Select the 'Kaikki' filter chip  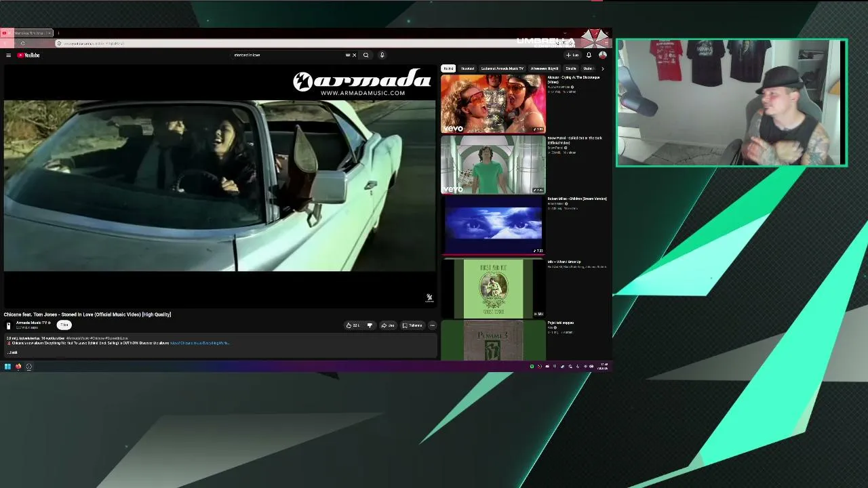click(448, 68)
